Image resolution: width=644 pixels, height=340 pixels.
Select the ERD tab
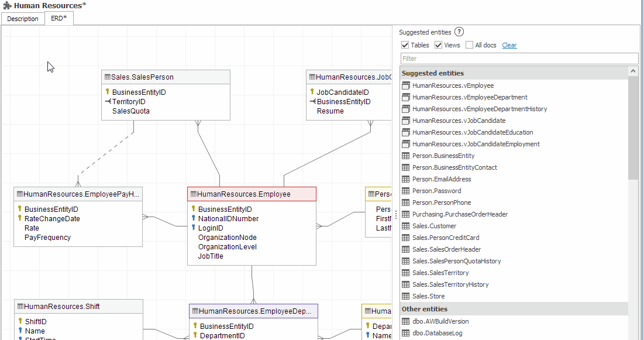click(x=59, y=19)
